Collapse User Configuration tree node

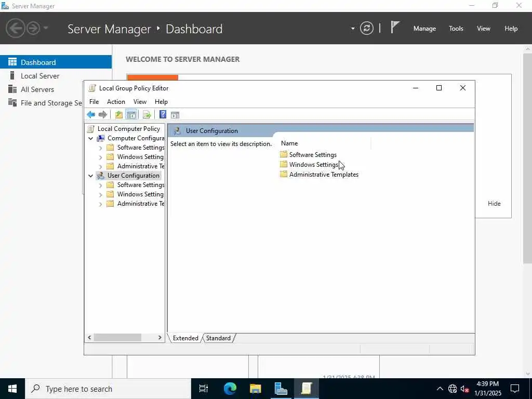click(x=90, y=176)
